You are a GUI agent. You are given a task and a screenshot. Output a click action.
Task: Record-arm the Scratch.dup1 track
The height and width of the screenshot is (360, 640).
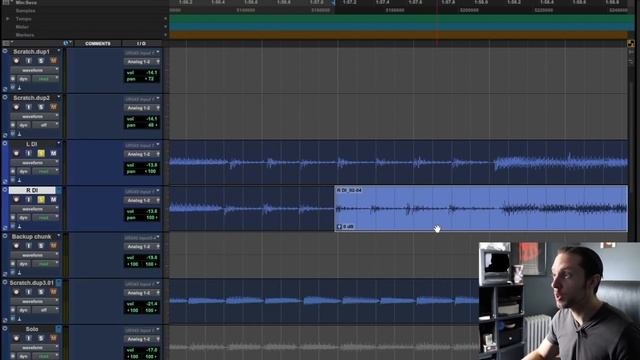pyautogui.click(x=16, y=61)
